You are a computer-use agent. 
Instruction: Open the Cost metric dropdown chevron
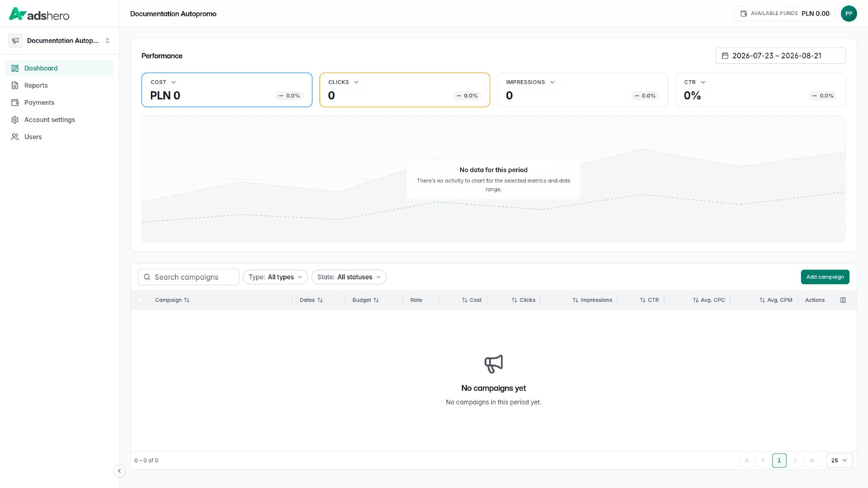click(x=173, y=82)
